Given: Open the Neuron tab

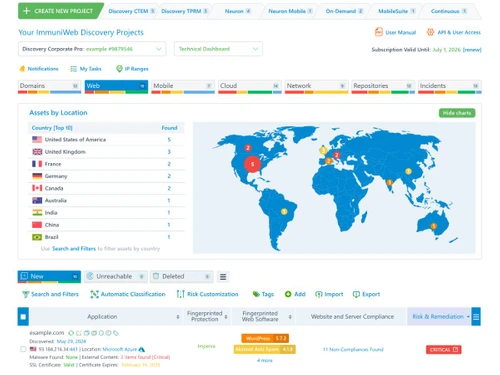Looking at the screenshot, I should [x=237, y=11].
